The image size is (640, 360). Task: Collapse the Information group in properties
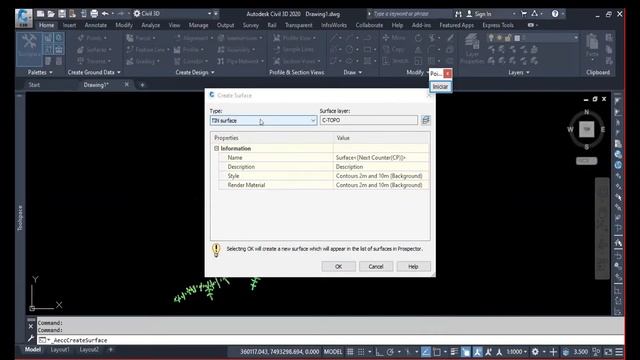point(217,149)
